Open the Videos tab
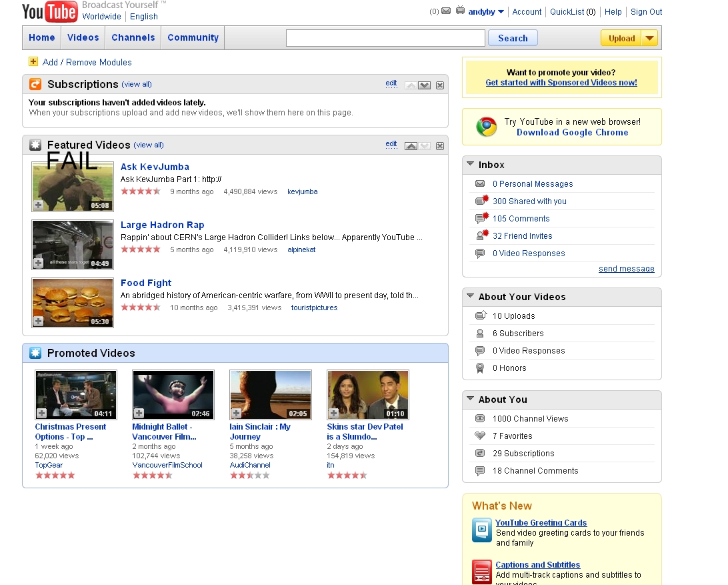728x585 pixels. coord(83,37)
